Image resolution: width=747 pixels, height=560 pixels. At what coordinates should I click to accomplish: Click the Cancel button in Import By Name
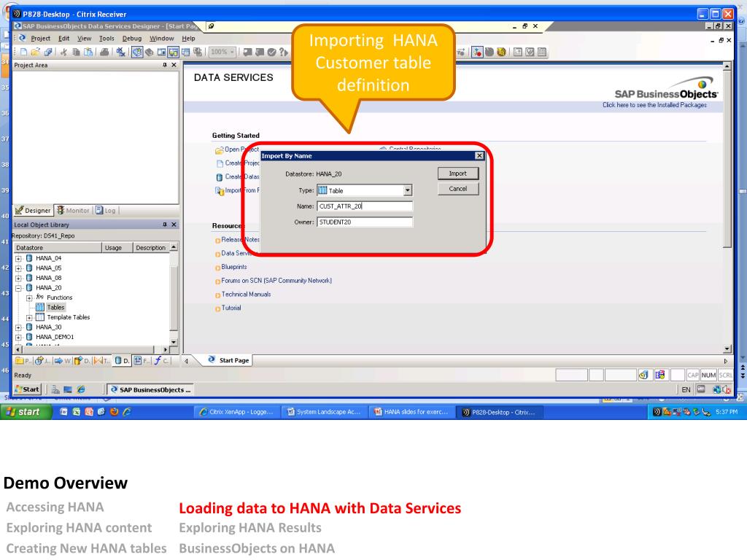pos(458,189)
